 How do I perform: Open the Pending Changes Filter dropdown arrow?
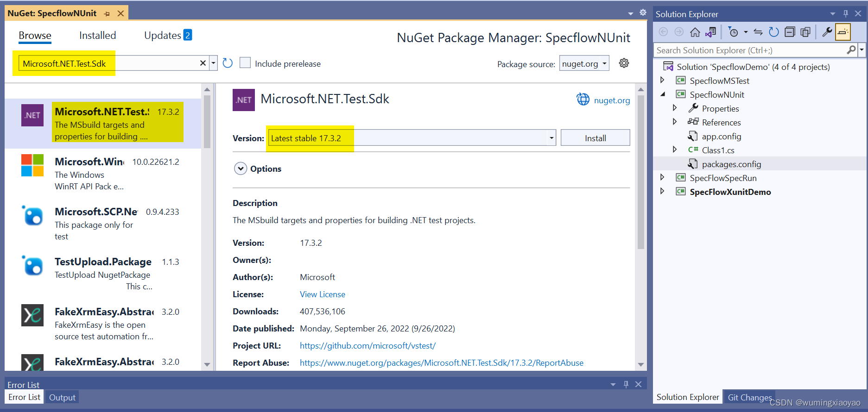click(x=746, y=32)
